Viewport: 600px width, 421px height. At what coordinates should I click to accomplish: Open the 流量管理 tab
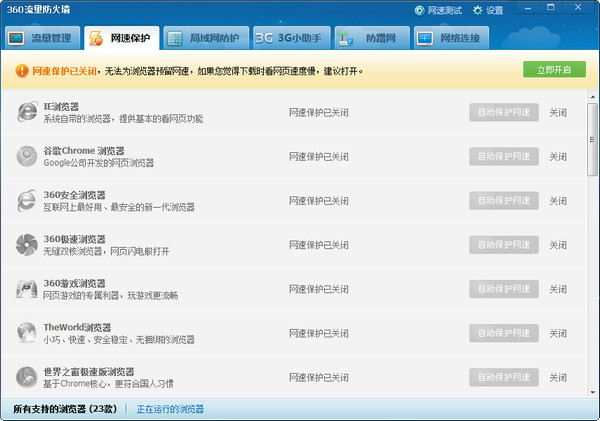coord(42,38)
